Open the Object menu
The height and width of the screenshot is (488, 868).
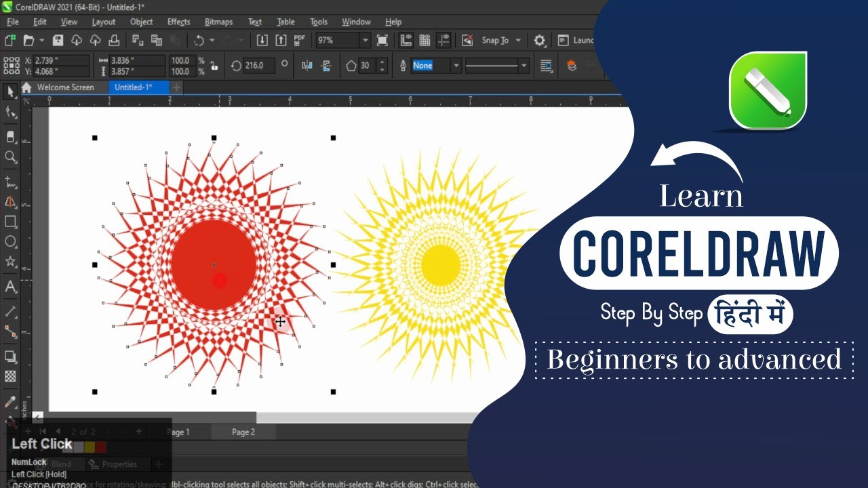pyautogui.click(x=141, y=22)
